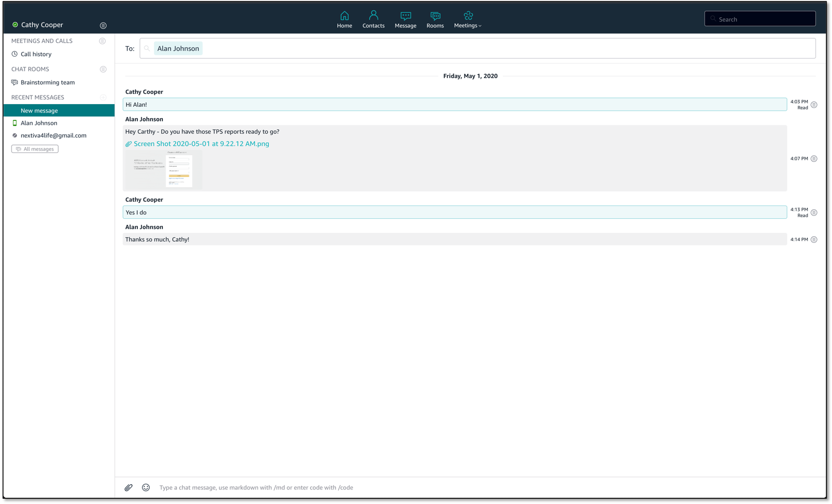Screen dimensions: 832x504
Task: Open the Message tab
Action: point(405,20)
